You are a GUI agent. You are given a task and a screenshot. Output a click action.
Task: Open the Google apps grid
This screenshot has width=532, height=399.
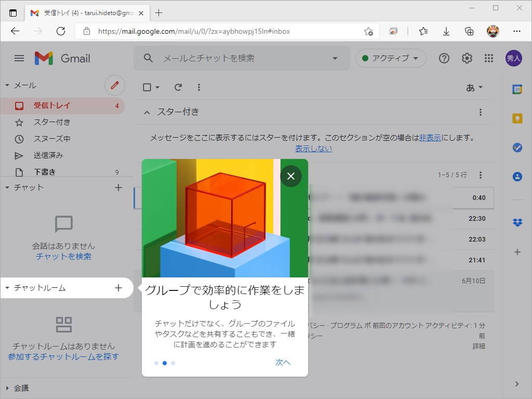point(488,58)
